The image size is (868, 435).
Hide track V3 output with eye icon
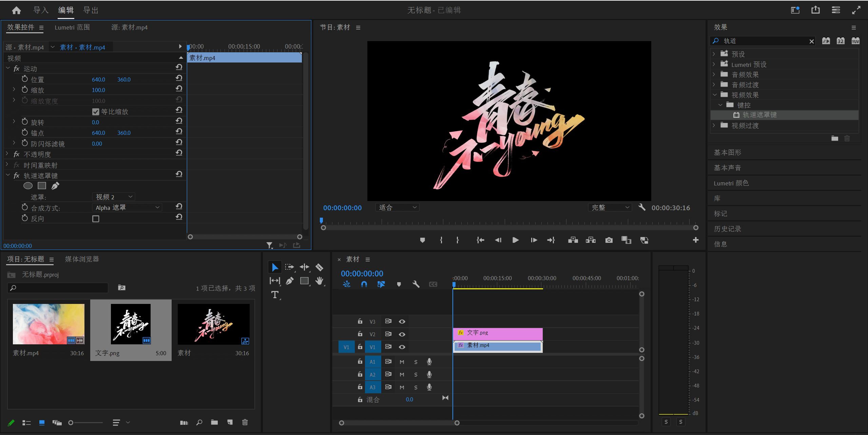point(402,322)
